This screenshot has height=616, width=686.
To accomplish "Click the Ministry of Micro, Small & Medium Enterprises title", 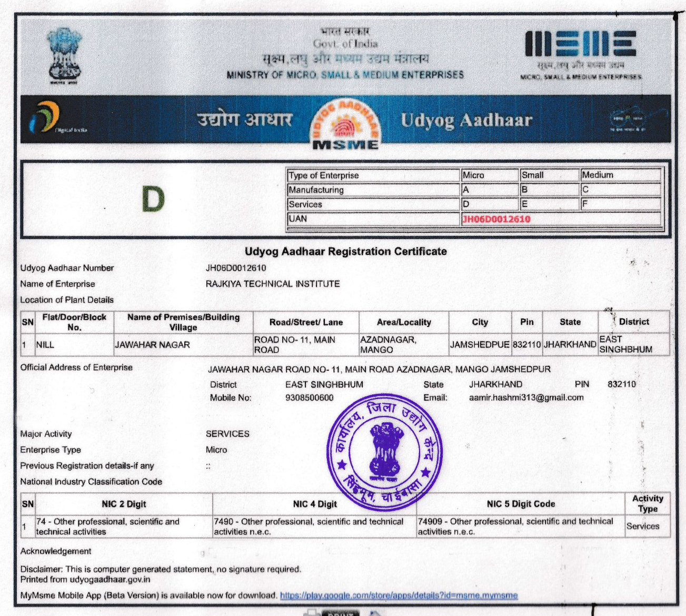I will tap(345, 75).
